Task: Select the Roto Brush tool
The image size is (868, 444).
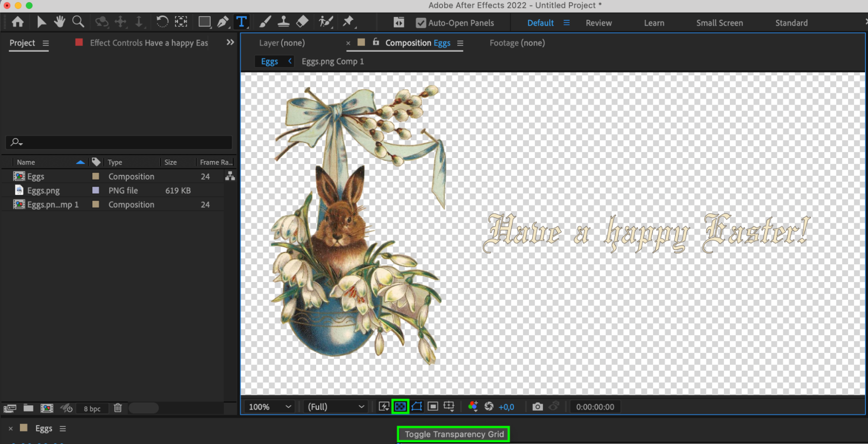Action: tap(326, 22)
